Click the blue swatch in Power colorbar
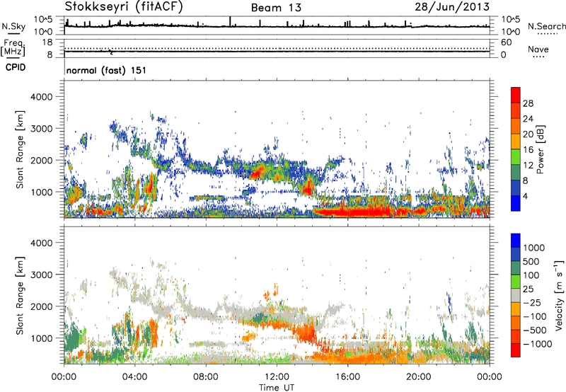This screenshot has width=566, height=392. pyautogui.click(x=516, y=203)
